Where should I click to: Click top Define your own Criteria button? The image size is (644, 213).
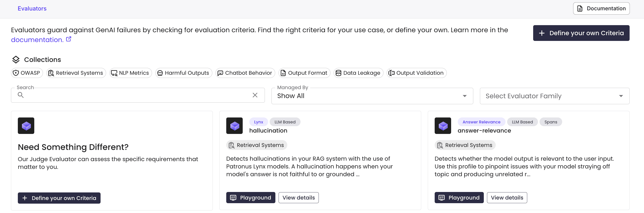click(581, 33)
